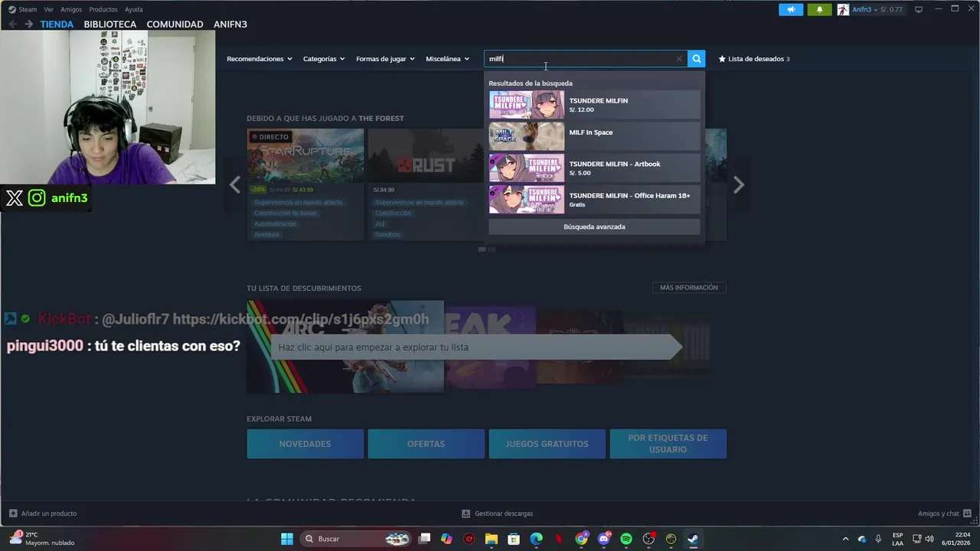Open File Explorer from the taskbar
Screen dimensions: 980x551
click(492, 539)
